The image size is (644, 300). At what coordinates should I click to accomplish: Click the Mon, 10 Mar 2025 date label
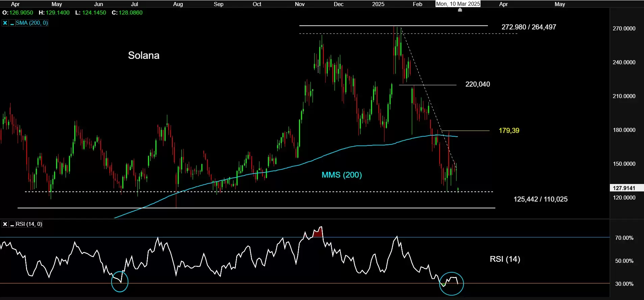coord(458,4)
